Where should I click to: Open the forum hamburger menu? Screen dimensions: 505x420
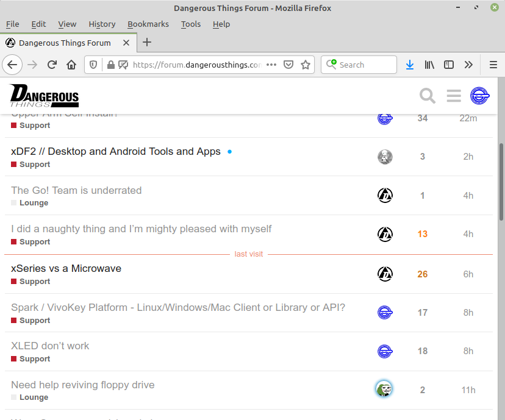[454, 96]
